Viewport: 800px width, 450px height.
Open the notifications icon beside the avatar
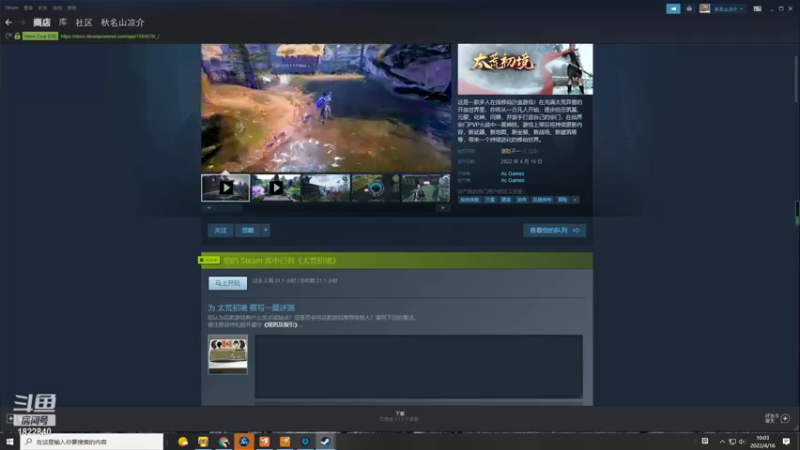[x=689, y=9]
